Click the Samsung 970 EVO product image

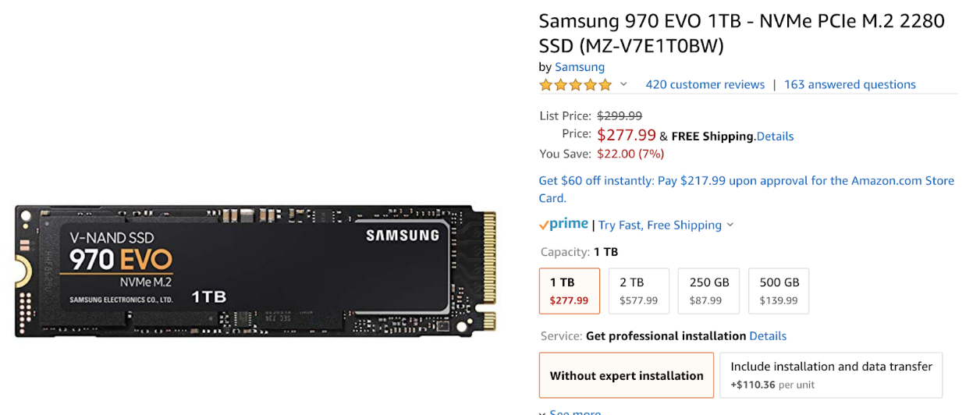(256, 271)
